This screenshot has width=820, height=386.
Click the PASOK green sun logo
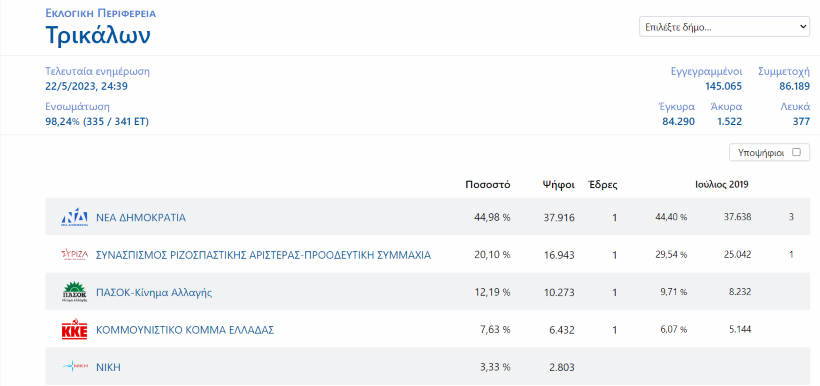74,292
